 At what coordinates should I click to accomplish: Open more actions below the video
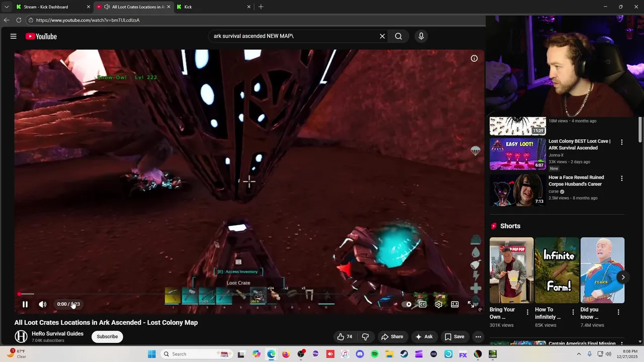click(478, 337)
